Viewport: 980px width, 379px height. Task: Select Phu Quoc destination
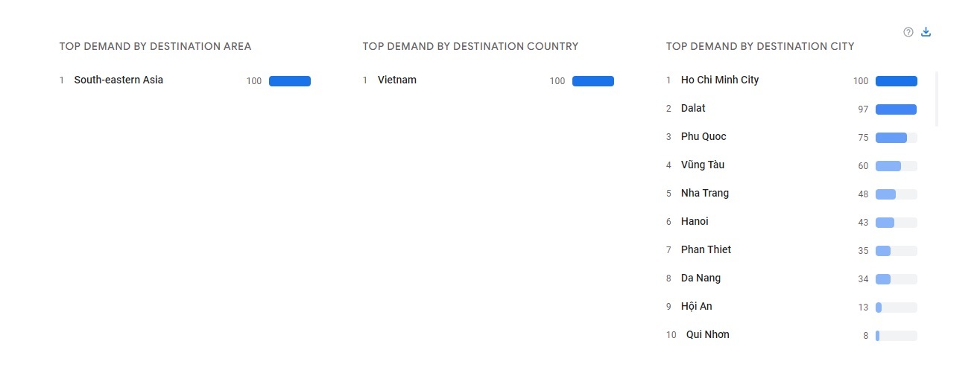703,137
